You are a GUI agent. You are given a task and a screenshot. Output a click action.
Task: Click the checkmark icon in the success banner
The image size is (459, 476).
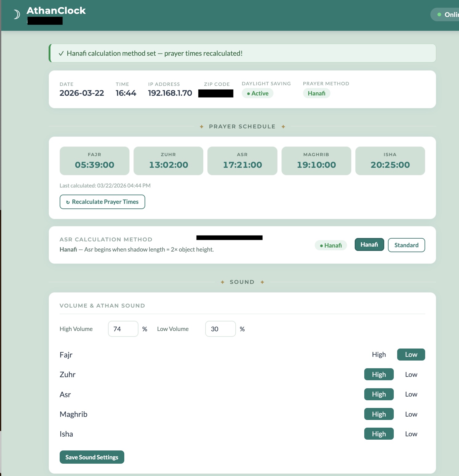(61, 53)
